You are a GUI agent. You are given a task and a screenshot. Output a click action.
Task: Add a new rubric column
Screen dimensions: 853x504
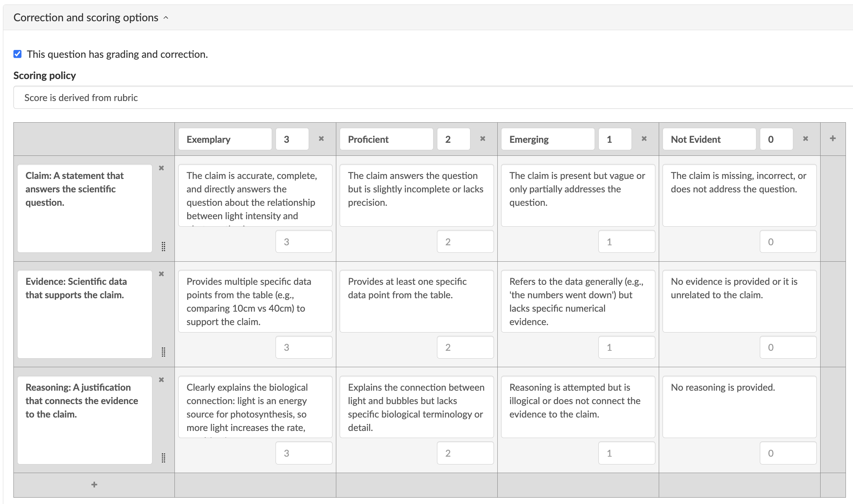(x=833, y=139)
